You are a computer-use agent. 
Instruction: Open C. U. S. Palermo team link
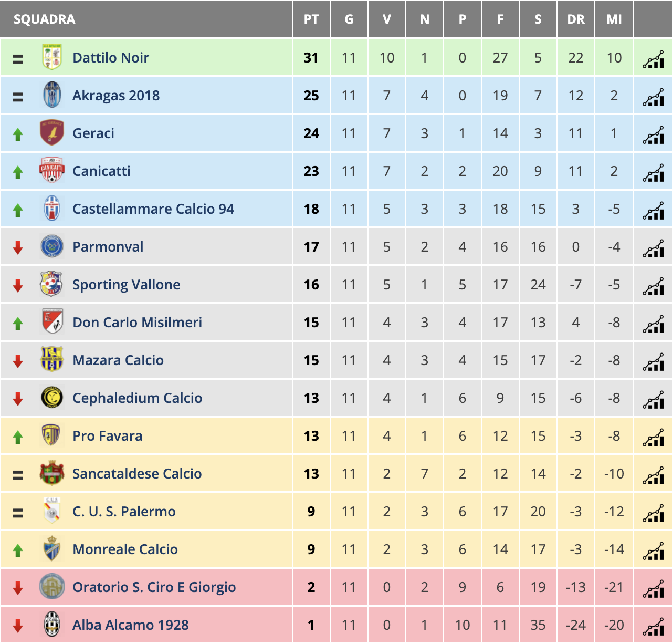coord(124,512)
